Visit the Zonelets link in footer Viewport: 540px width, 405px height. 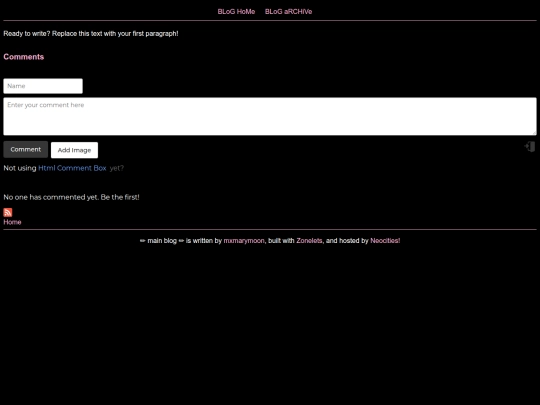click(x=309, y=241)
